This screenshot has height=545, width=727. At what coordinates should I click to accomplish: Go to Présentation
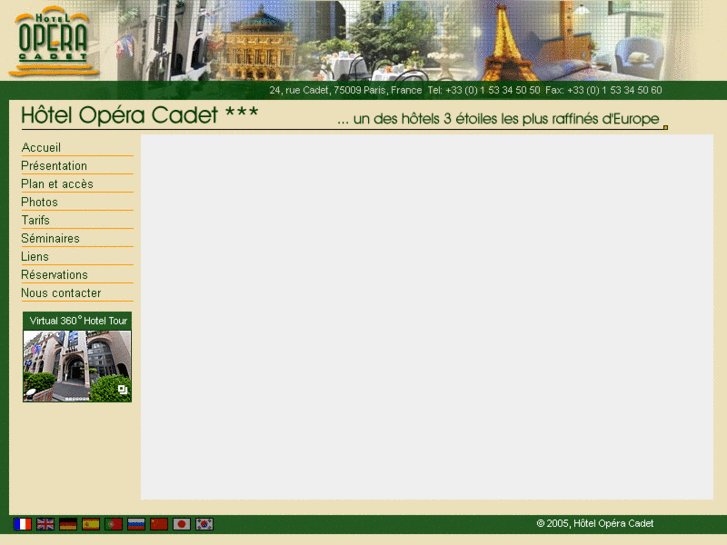click(x=54, y=166)
